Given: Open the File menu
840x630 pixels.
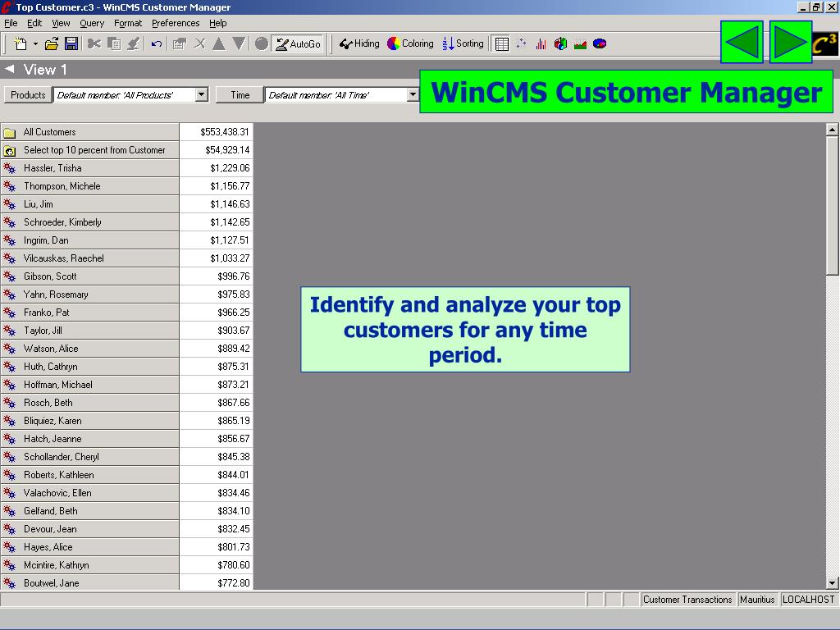Looking at the screenshot, I should point(11,23).
